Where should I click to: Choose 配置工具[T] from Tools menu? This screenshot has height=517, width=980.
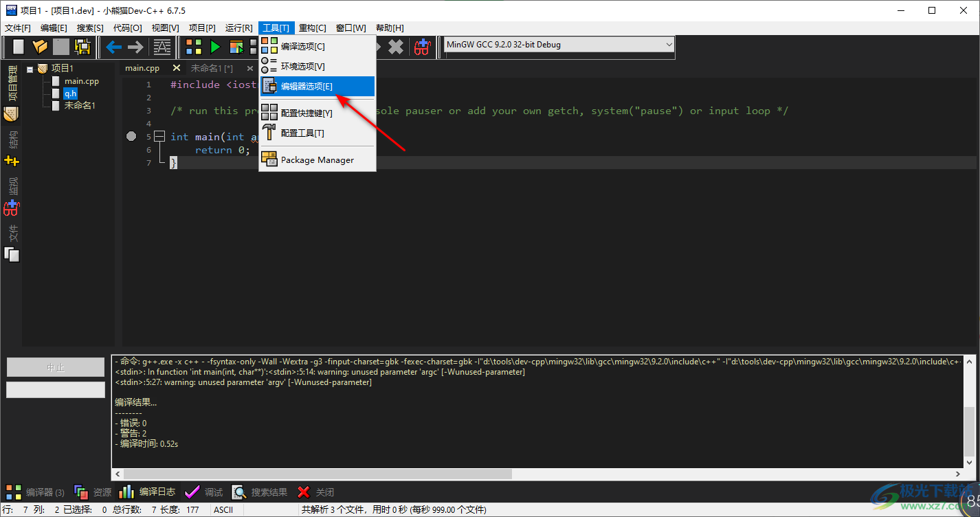(x=317, y=133)
